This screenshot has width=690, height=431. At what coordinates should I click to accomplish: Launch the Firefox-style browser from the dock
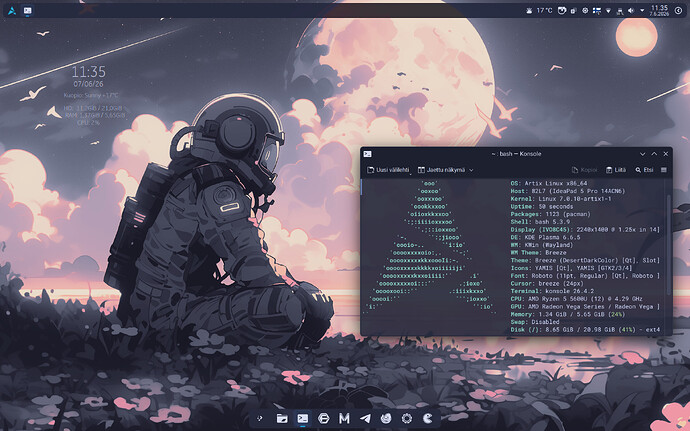pyautogui.click(x=386, y=418)
